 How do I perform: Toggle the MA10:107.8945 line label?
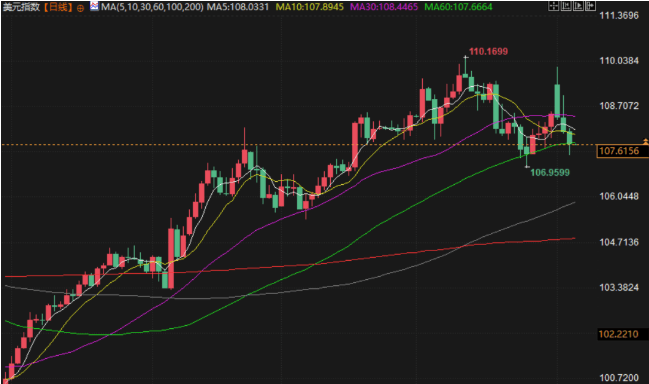[310, 7]
